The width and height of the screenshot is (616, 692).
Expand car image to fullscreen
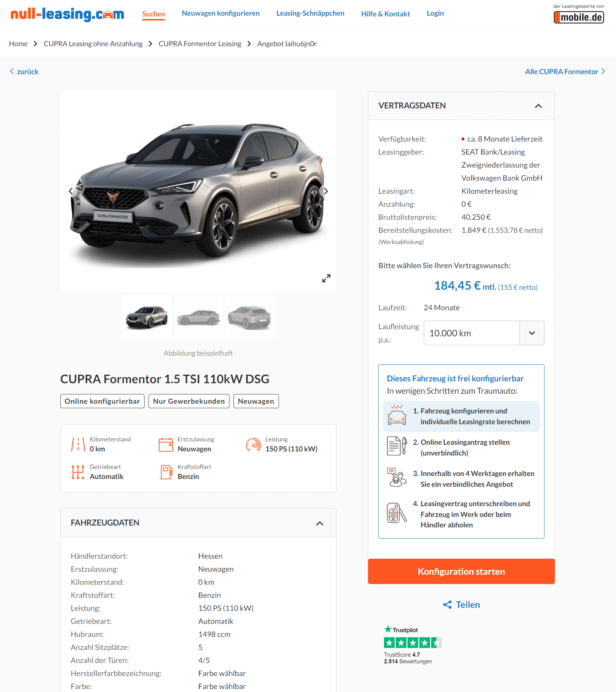pos(326,278)
